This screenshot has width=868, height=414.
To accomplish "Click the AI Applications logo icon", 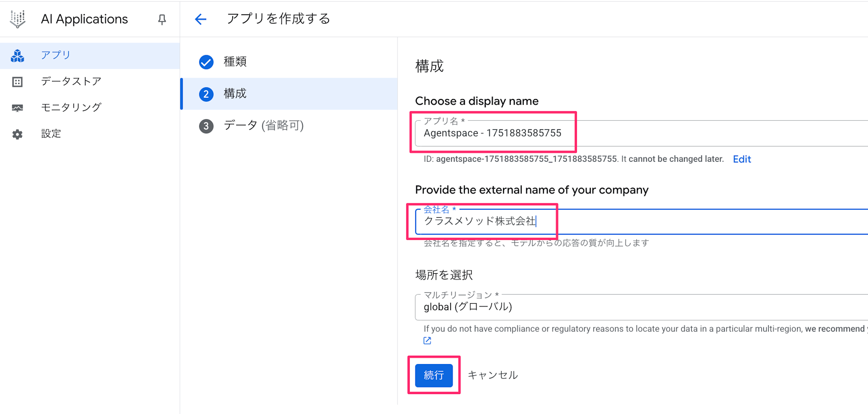I will pos(18,19).
